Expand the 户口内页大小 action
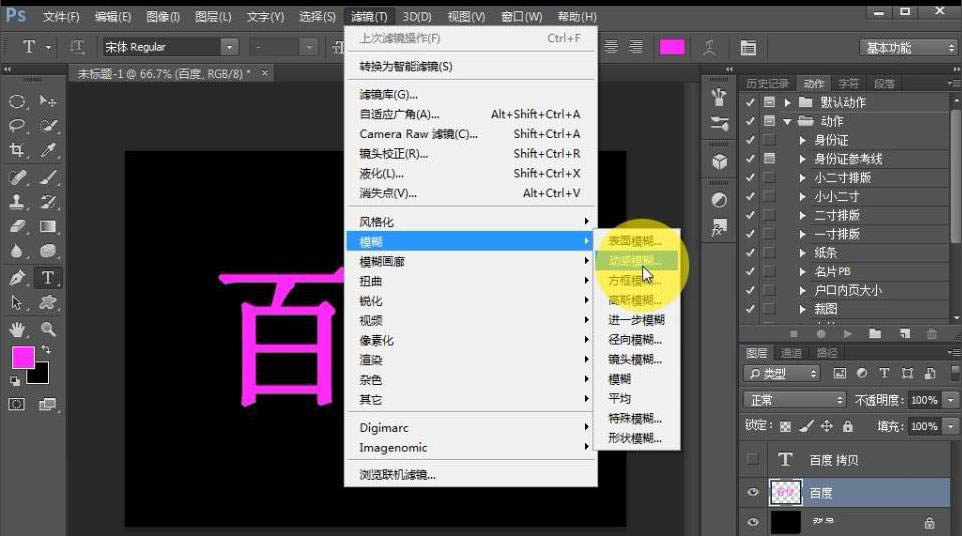 tap(802, 290)
